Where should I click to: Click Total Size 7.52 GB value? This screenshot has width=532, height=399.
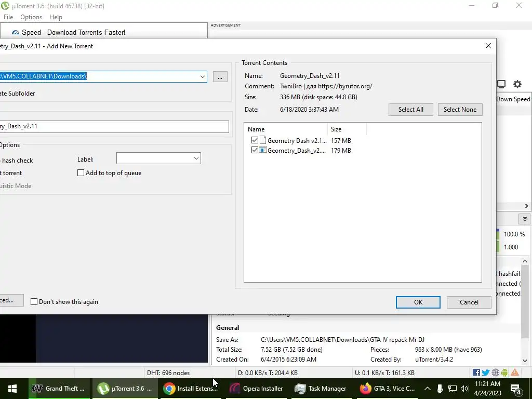pyautogui.click(x=291, y=350)
